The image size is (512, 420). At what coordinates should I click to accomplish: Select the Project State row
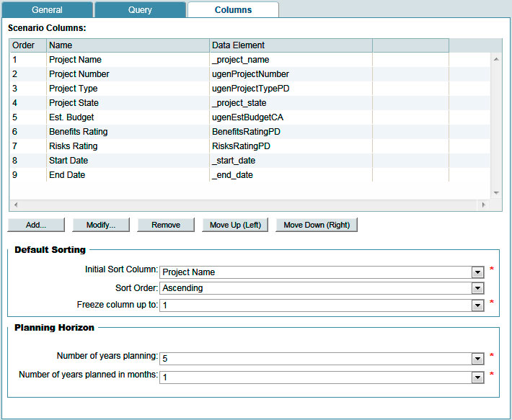coord(250,103)
